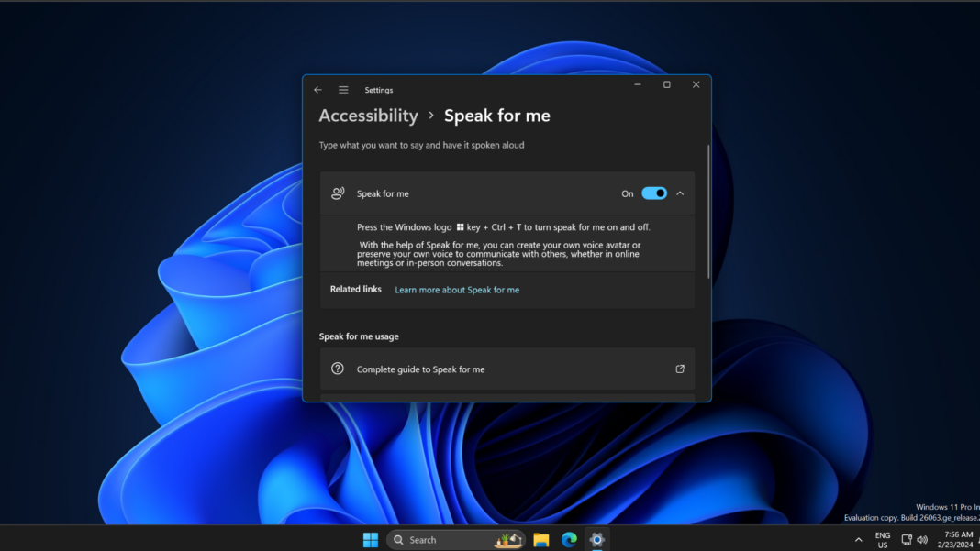Click the Settings gear icon on taskbar
980x551 pixels.
[x=597, y=539]
